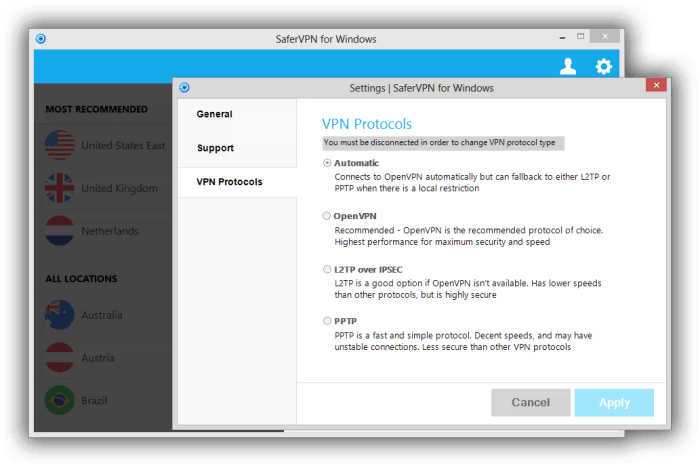700x466 pixels.
Task: Minimize the SaferVPN main window
Action: pos(562,37)
